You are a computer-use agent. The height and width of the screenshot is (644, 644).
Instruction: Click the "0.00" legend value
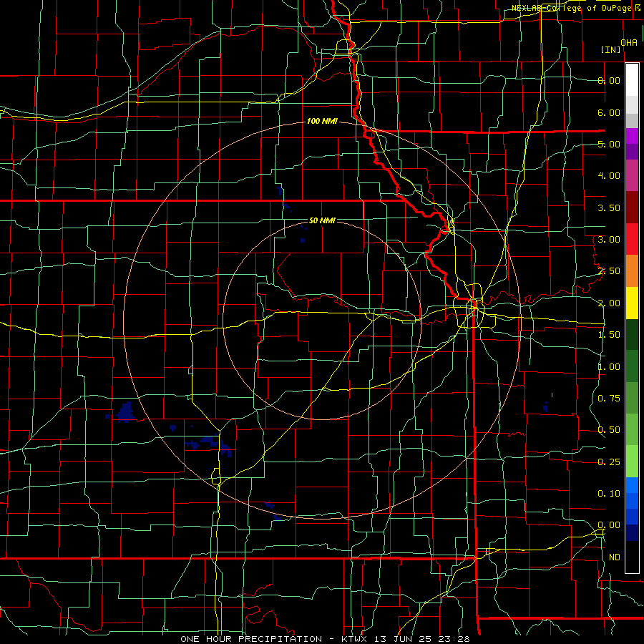609,525
